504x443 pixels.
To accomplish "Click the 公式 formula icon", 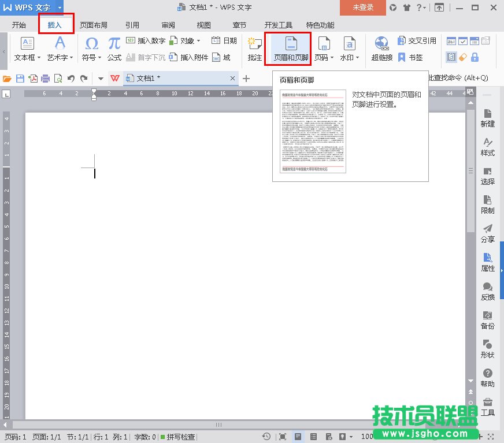I will 114,48.
